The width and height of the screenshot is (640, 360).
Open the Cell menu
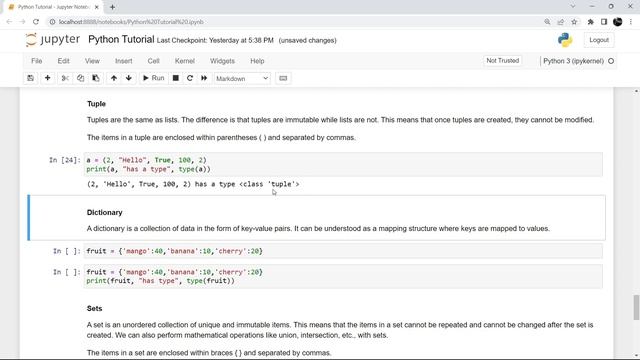click(x=153, y=61)
